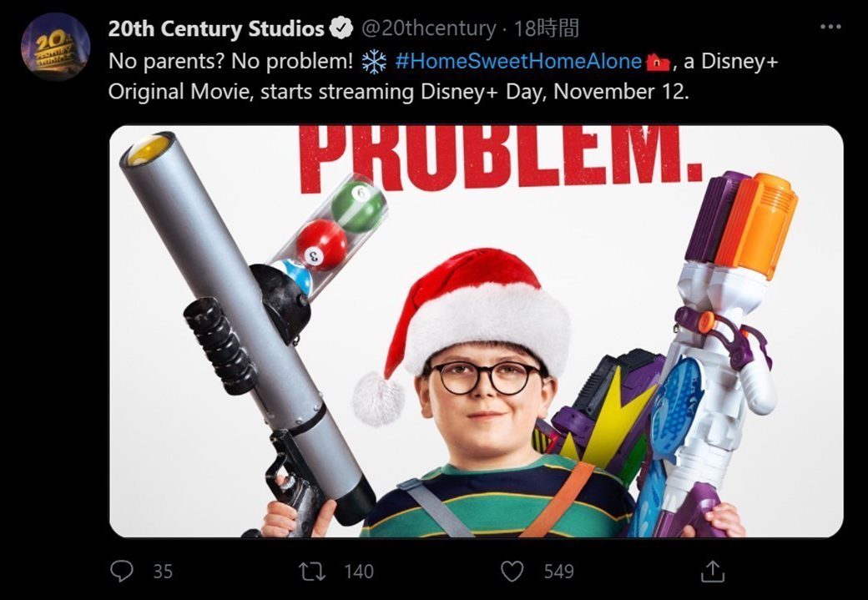Expand the three-dot more options menu
Viewport: 868px width, 600px height.
click(830, 28)
